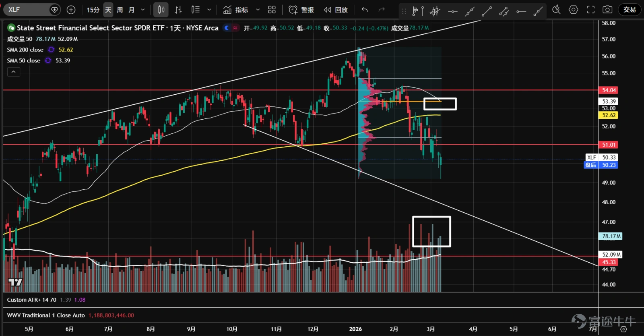Select the 周 weekly timeframe

pos(120,10)
